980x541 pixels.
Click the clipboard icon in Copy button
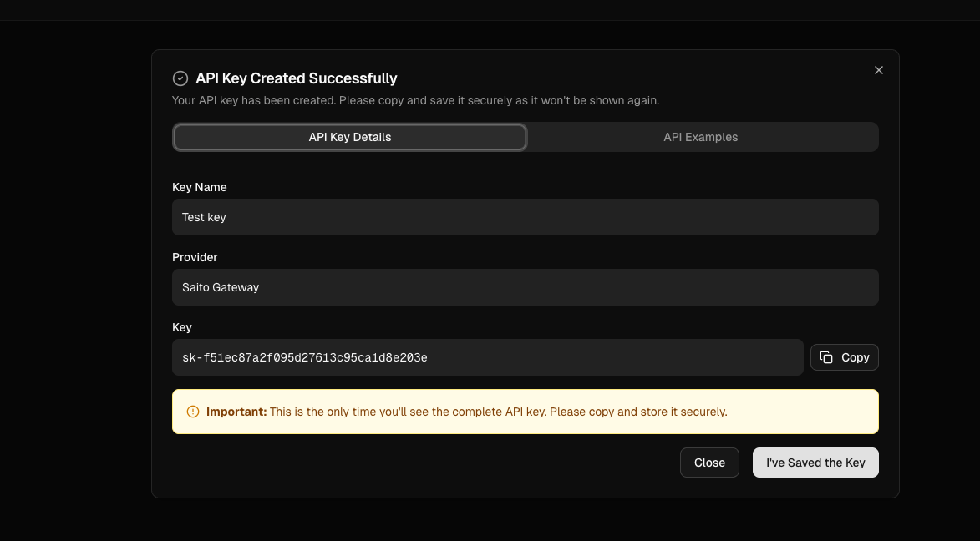point(826,357)
